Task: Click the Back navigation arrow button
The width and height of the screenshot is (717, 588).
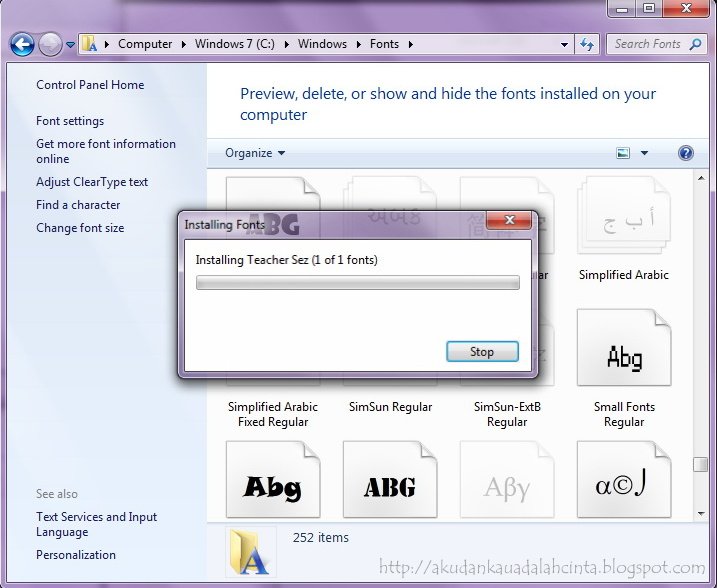Action: pos(23,44)
